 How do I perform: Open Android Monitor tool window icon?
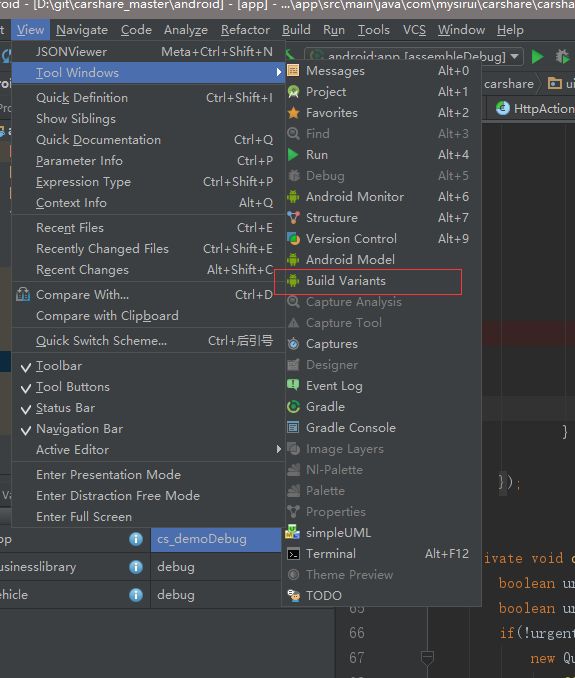click(x=294, y=197)
